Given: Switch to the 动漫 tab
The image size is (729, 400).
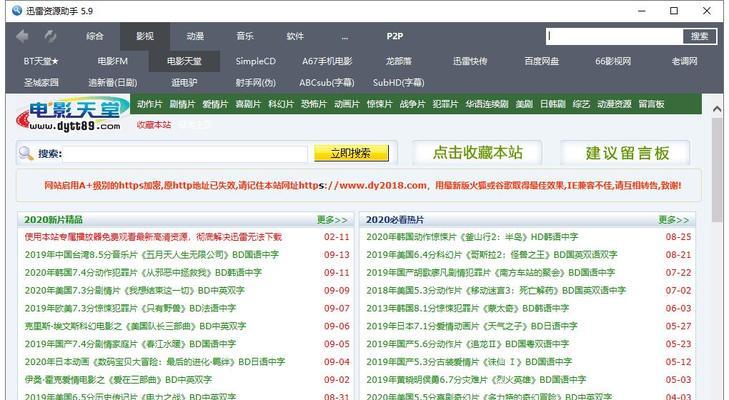Looking at the screenshot, I should (x=195, y=36).
